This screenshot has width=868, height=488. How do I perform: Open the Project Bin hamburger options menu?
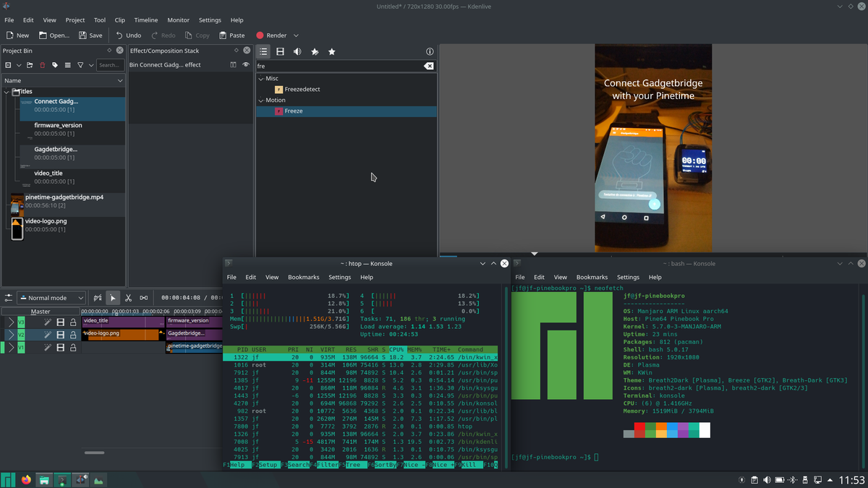point(68,65)
